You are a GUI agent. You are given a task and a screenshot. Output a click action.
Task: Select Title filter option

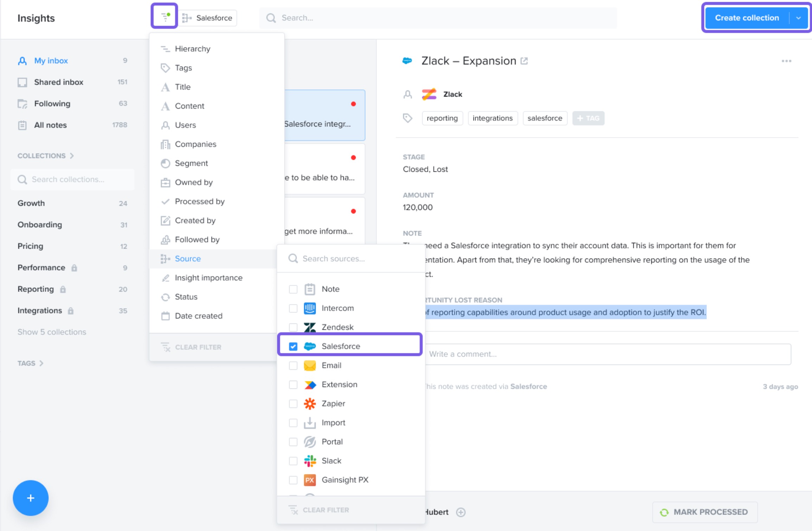coord(217,87)
